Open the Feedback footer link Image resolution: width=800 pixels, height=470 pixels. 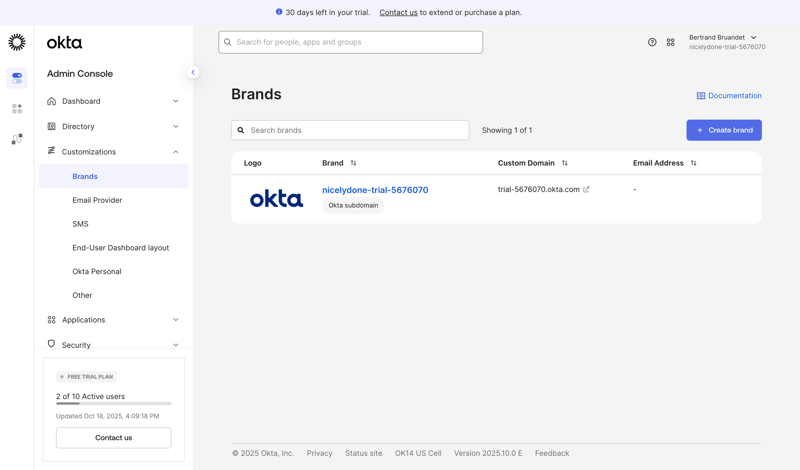tap(552, 453)
